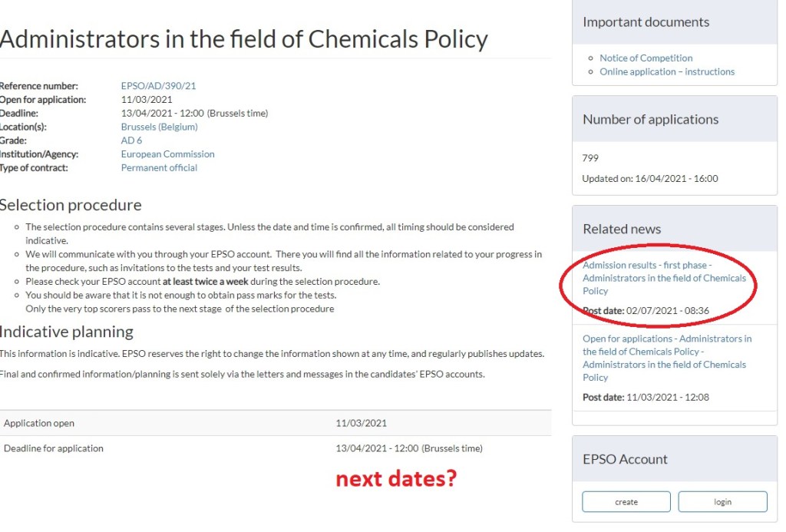This screenshot has width=786, height=532.
Task: Click the Important documents panel header
Action: coord(646,22)
